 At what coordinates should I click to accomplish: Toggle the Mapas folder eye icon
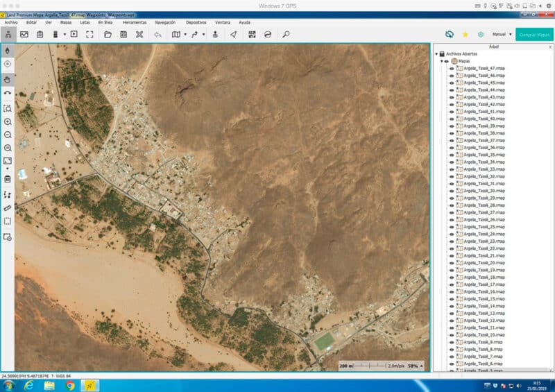tap(447, 61)
